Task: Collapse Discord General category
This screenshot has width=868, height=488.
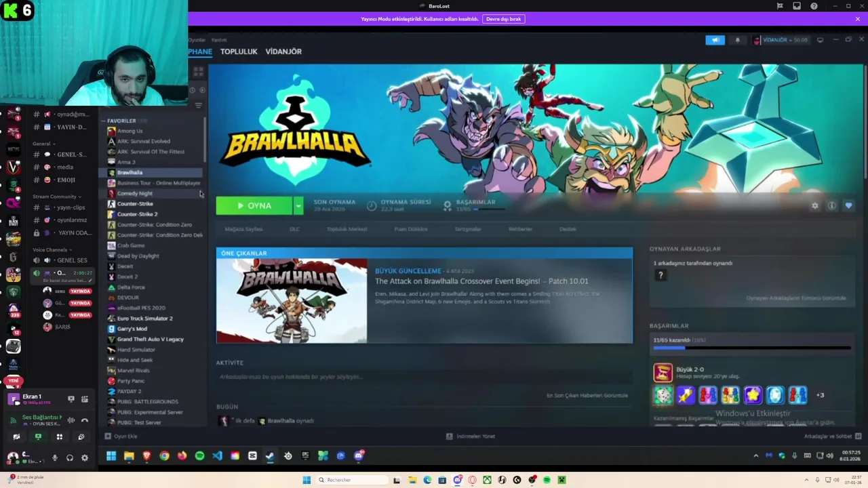Action: [44, 144]
